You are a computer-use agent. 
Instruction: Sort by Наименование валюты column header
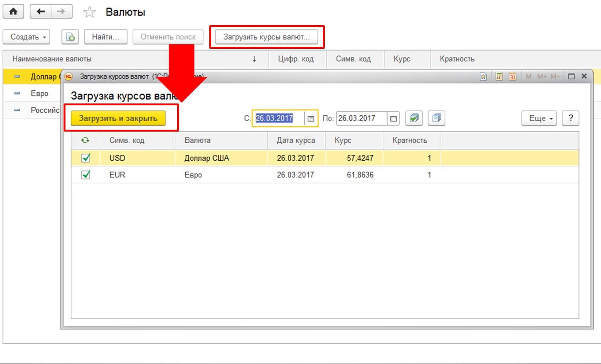(52, 59)
